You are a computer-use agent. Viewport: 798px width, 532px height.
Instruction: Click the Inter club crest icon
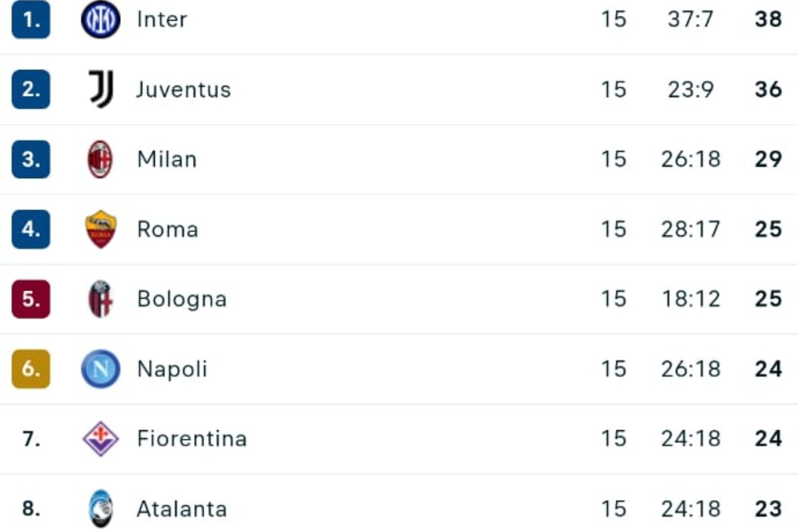point(100,19)
